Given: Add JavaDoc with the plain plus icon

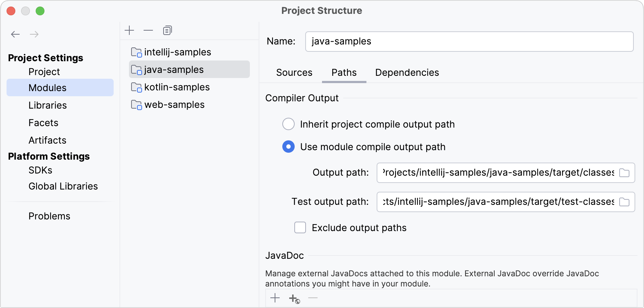Looking at the screenshot, I should click(x=275, y=298).
